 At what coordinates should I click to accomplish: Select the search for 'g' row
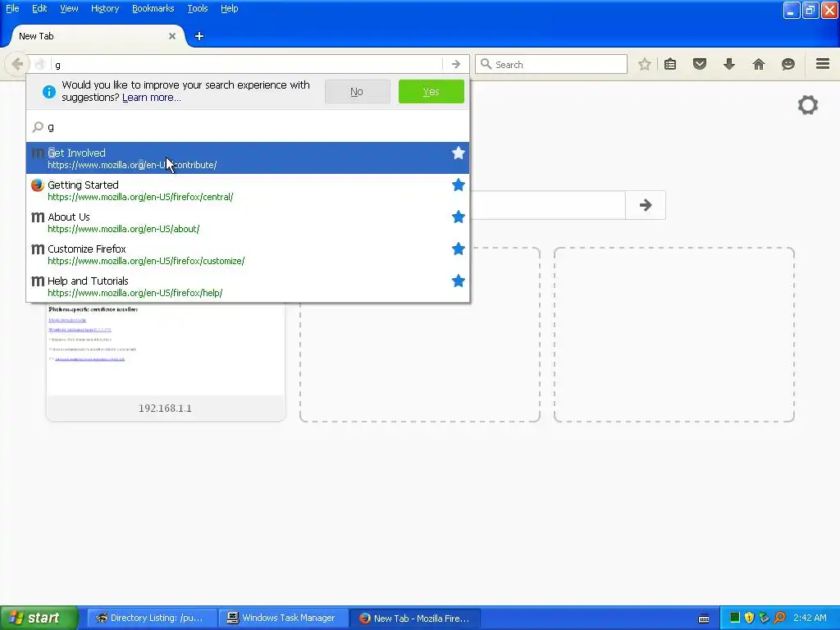coord(248,127)
